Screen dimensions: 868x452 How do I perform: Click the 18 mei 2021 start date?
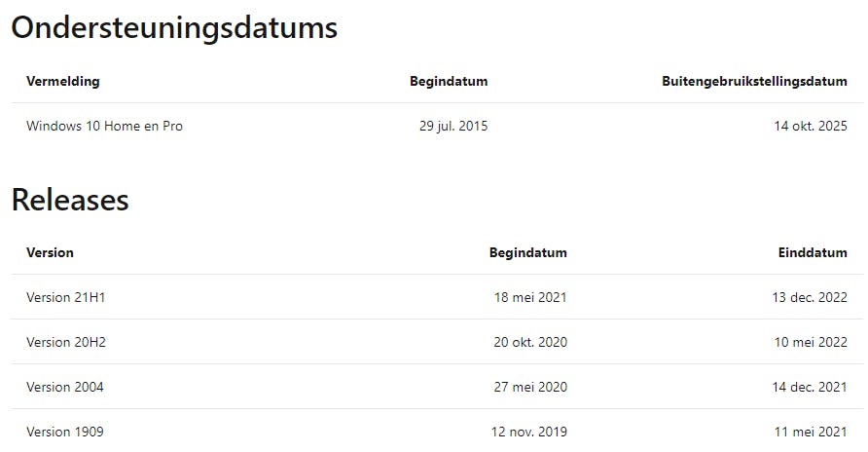(530, 297)
